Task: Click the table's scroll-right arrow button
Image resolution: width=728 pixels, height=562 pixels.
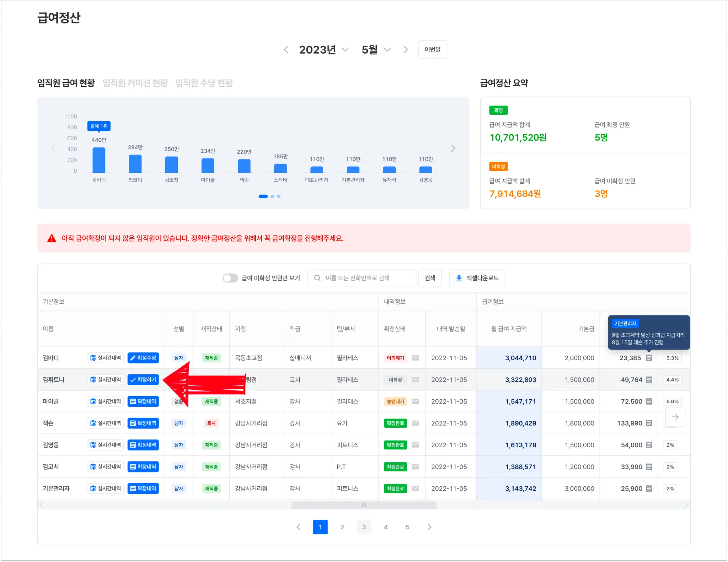Action: [x=675, y=417]
